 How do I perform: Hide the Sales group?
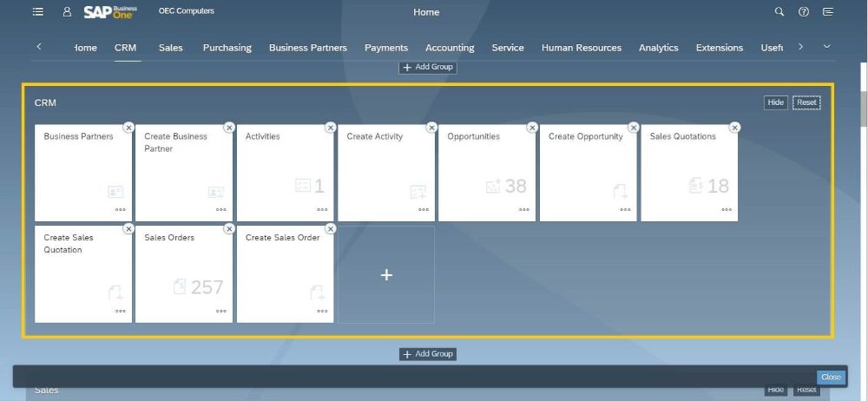coord(775,390)
